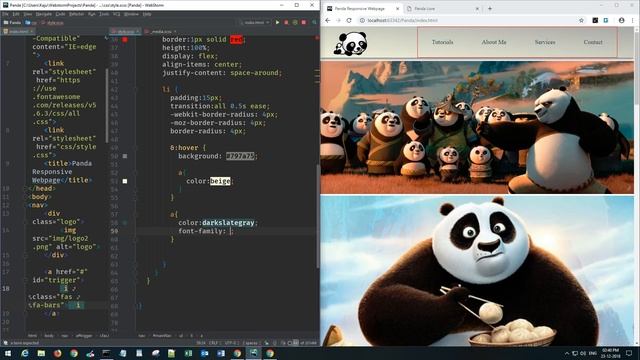
Task: Click the darkslategray value in the code
Action: point(228,223)
